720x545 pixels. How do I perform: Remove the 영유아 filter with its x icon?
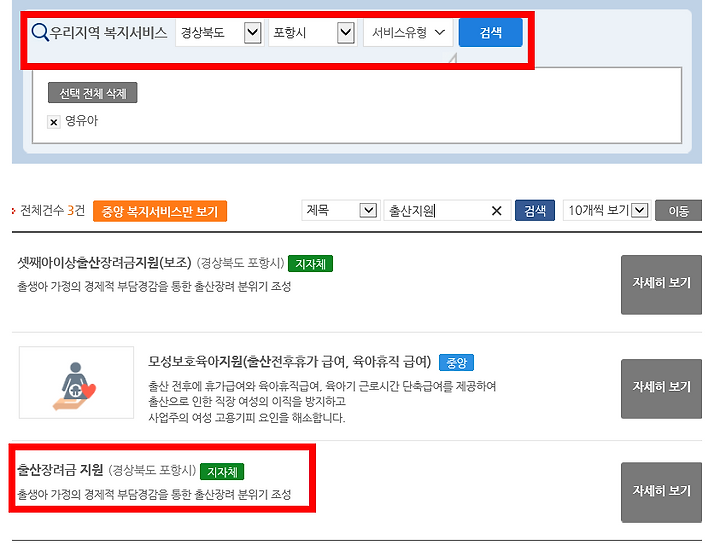pos(54,122)
